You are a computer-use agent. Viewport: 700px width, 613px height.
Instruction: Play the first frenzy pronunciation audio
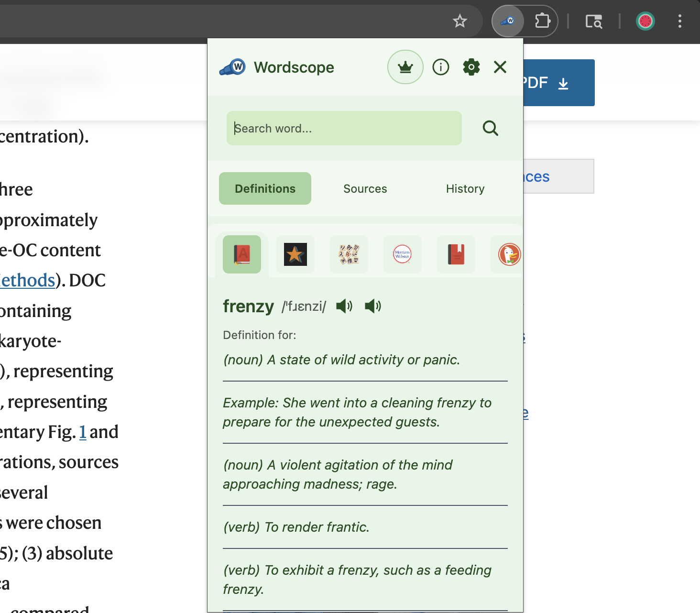click(344, 306)
